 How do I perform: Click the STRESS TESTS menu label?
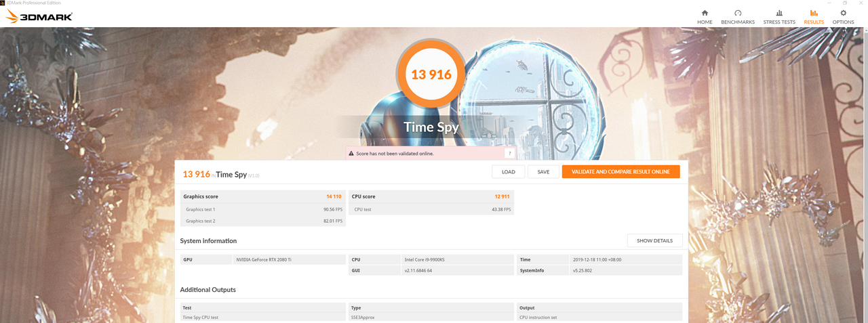(779, 22)
